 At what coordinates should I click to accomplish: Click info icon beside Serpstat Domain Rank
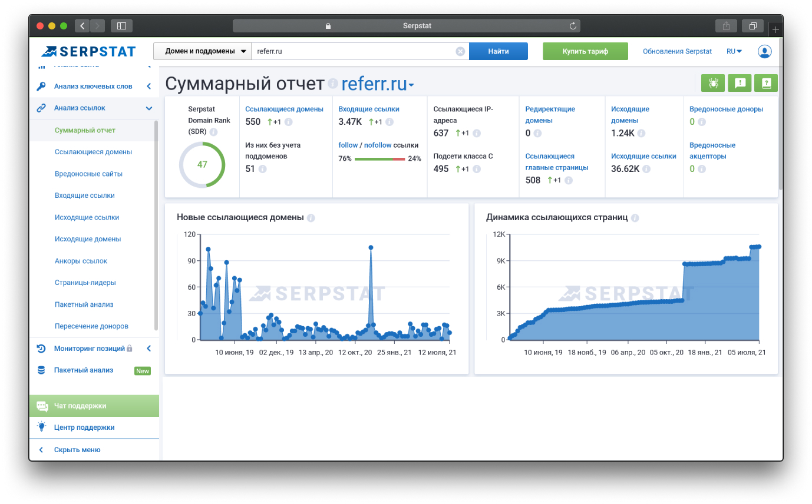[213, 132]
